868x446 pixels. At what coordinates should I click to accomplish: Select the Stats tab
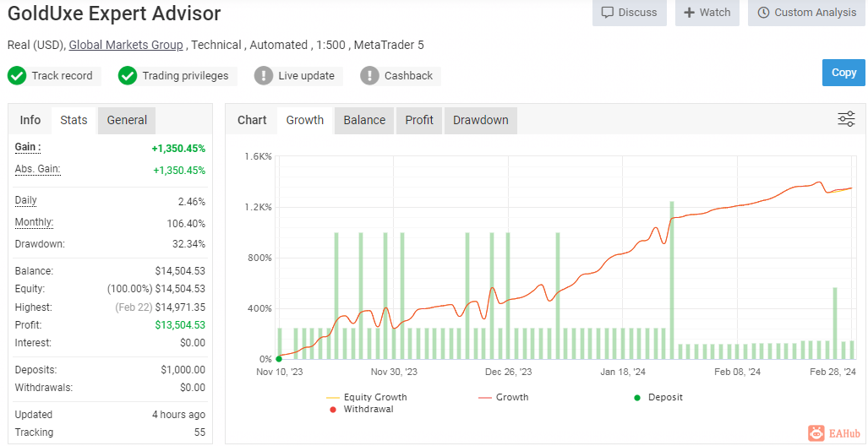pos(74,120)
